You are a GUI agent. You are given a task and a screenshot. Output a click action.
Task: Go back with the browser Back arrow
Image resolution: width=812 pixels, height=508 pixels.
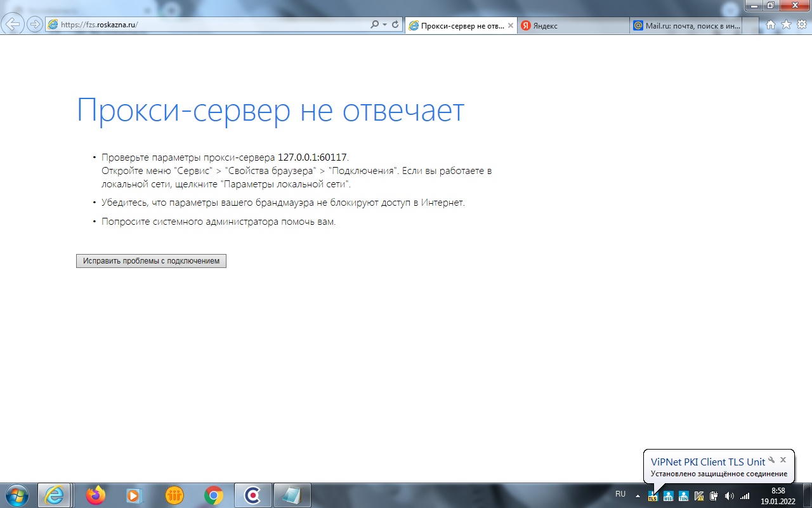tap(14, 25)
